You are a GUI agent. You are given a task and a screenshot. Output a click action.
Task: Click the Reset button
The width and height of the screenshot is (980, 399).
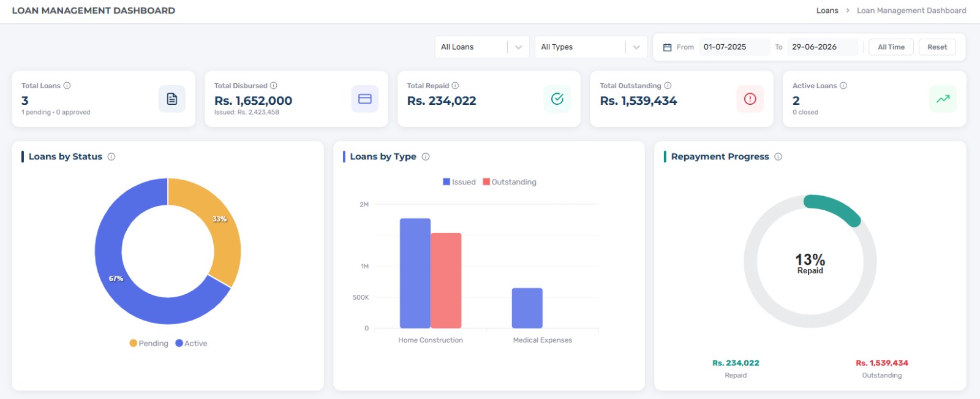(x=937, y=47)
